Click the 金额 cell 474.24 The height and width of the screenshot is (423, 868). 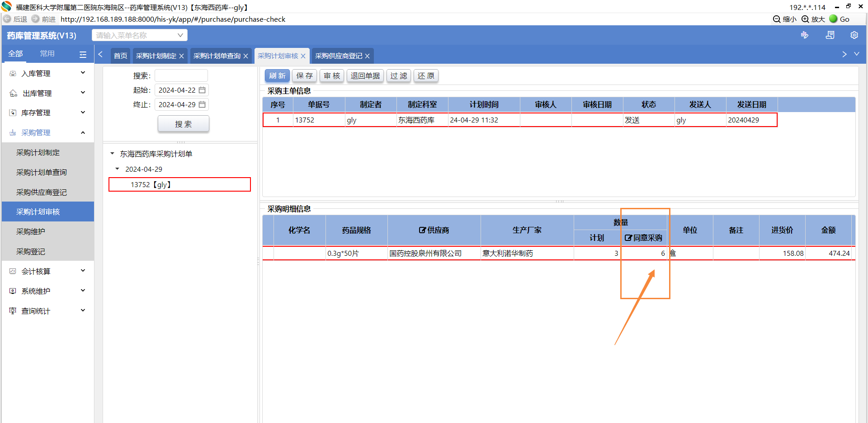coord(829,253)
